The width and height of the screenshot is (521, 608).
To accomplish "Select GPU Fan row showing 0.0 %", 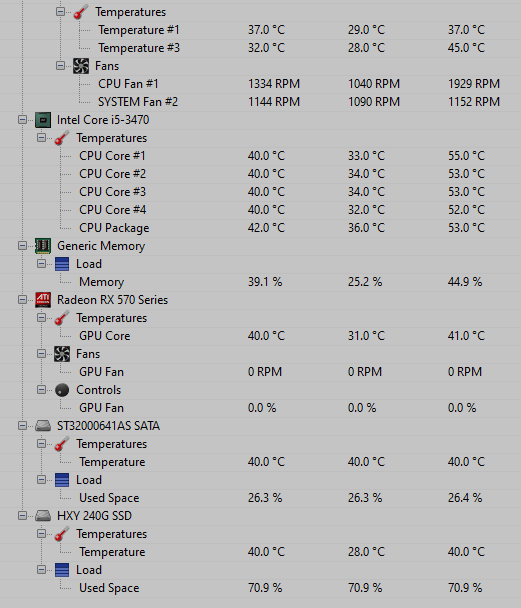I will (260, 408).
